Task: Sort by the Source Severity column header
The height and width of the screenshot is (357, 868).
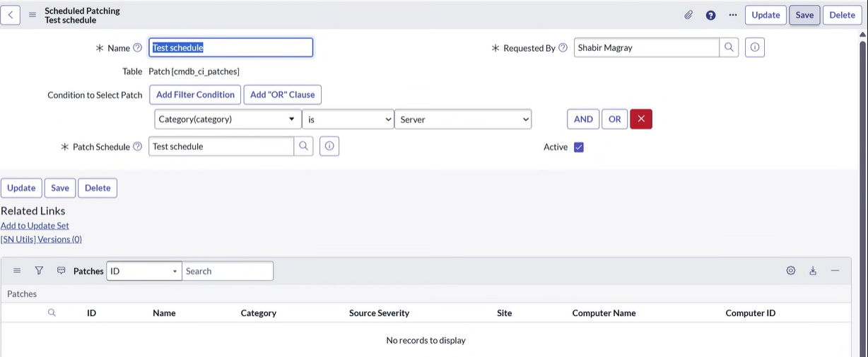Action: click(379, 312)
